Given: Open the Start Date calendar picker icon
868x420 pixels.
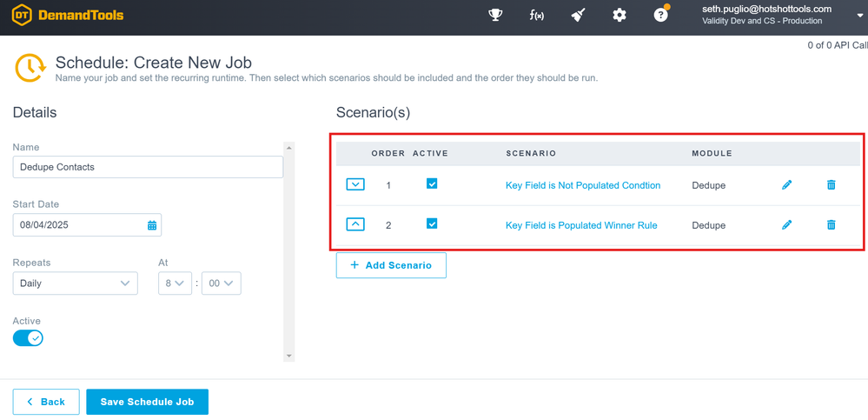Looking at the screenshot, I should [x=152, y=225].
